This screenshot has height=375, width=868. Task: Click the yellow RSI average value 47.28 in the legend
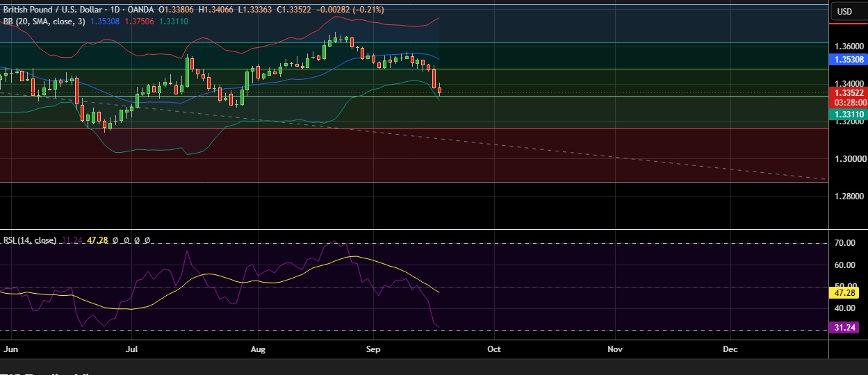[95, 240]
